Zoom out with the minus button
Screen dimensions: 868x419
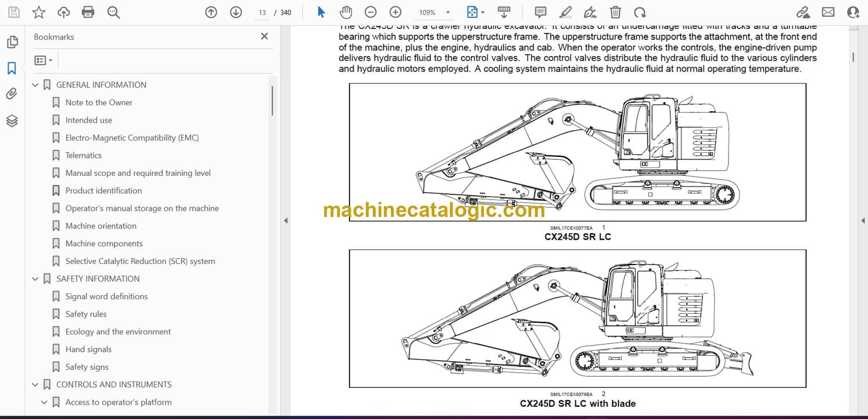tap(371, 12)
